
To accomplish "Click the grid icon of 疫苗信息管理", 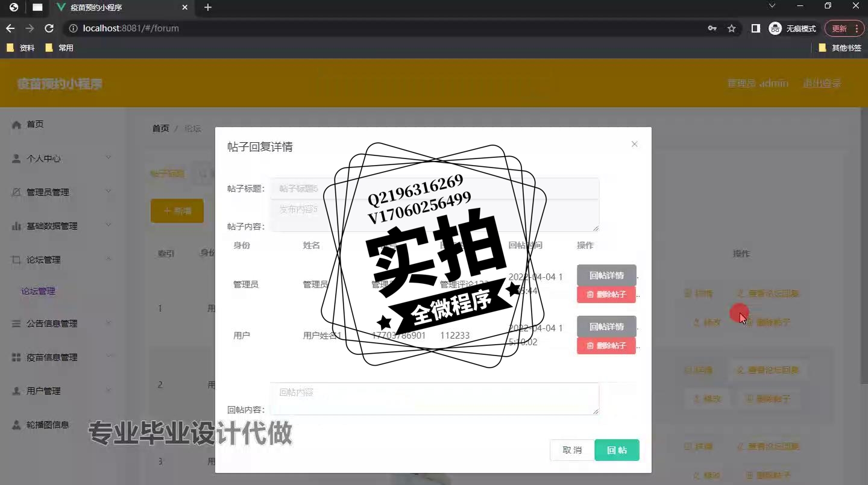I will [x=16, y=357].
